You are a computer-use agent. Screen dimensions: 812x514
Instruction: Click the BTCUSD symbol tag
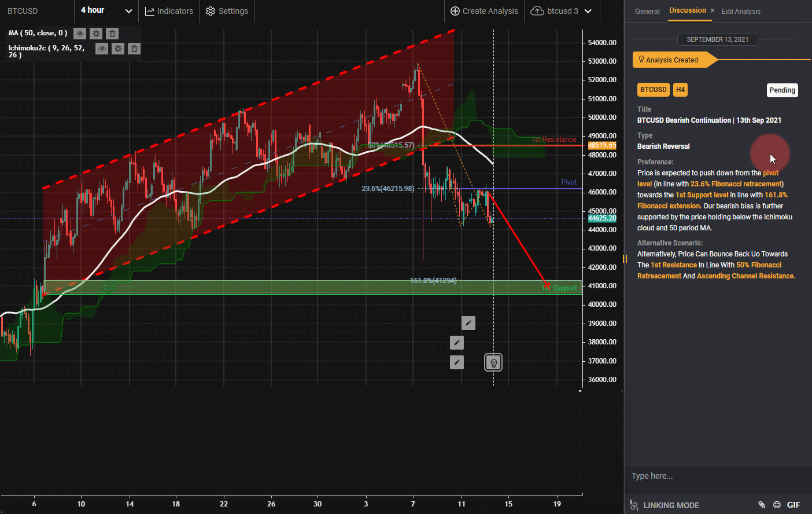pos(654,90)
